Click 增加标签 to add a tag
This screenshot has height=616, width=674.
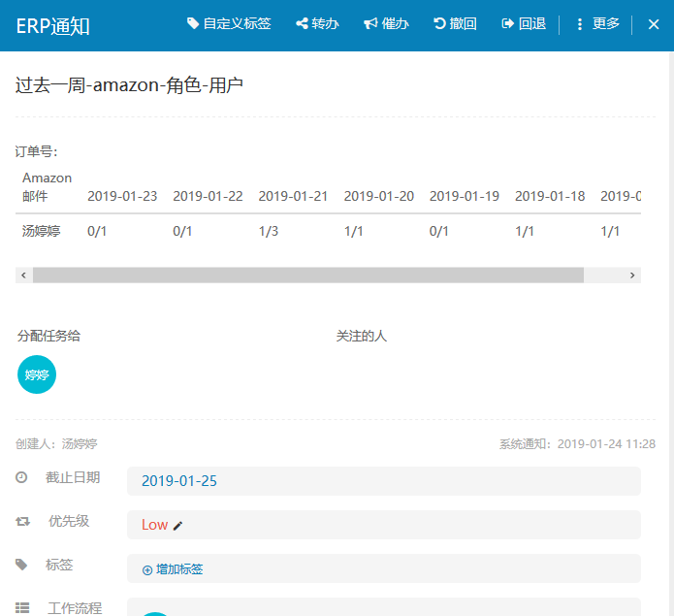(x=173, y=569)
